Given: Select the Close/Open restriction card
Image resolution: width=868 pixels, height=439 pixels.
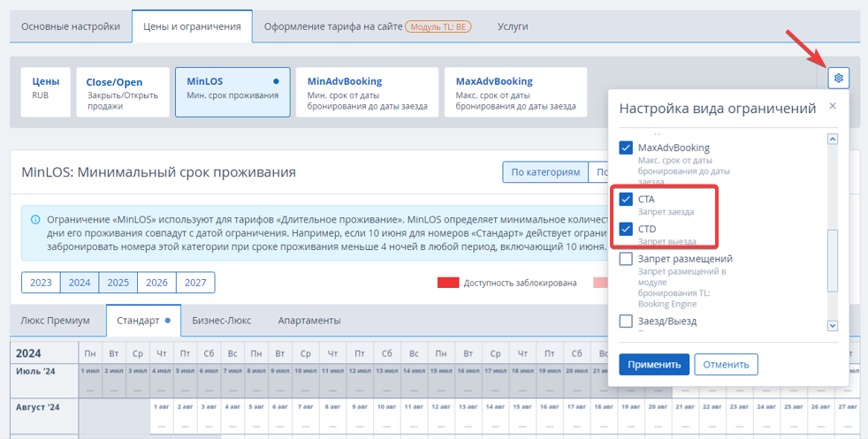Looking at the screenshot, I should click(x=122, y=93).
